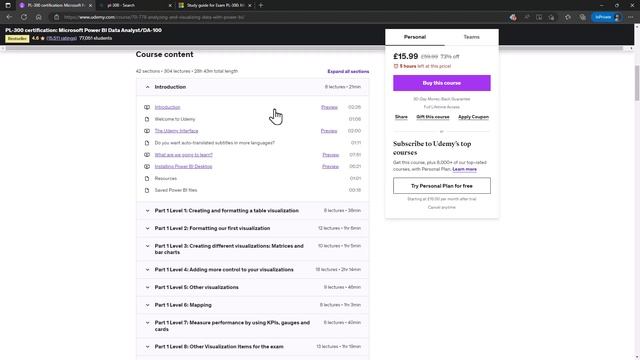Open Installing Power BI Desktop lecture link
This screenshot has height=360, width=640.
[x=183, y=167]
